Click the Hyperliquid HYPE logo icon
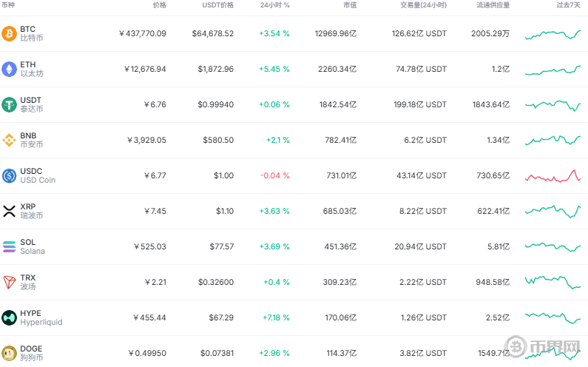 pos(9,318)
